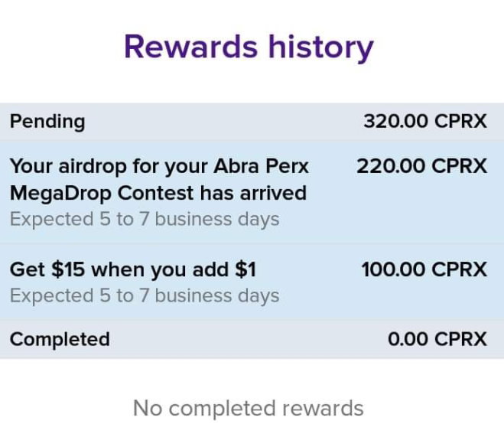Click Expected 5 to 7 days under $15 offer
The height and width of the screenshot is (447, 504).
145,296
